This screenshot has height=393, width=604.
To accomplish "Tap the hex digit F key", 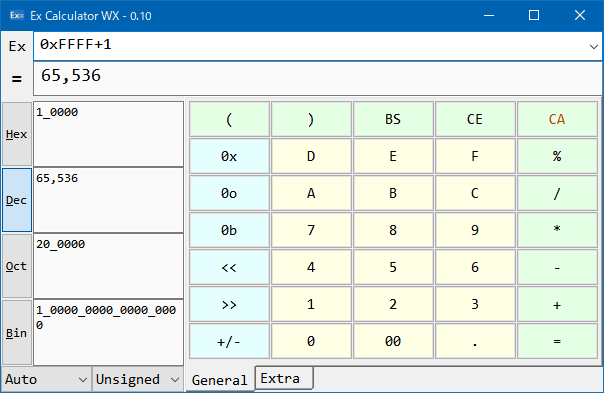I will [475, 156].
